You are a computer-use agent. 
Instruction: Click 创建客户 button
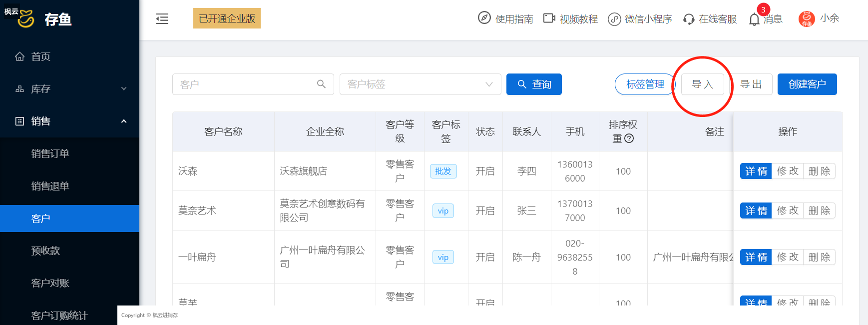807,84
